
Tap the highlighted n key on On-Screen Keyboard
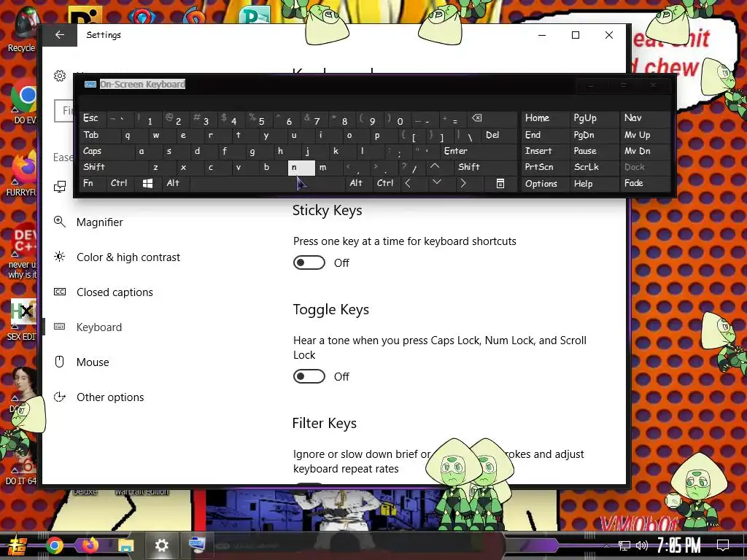301,167
